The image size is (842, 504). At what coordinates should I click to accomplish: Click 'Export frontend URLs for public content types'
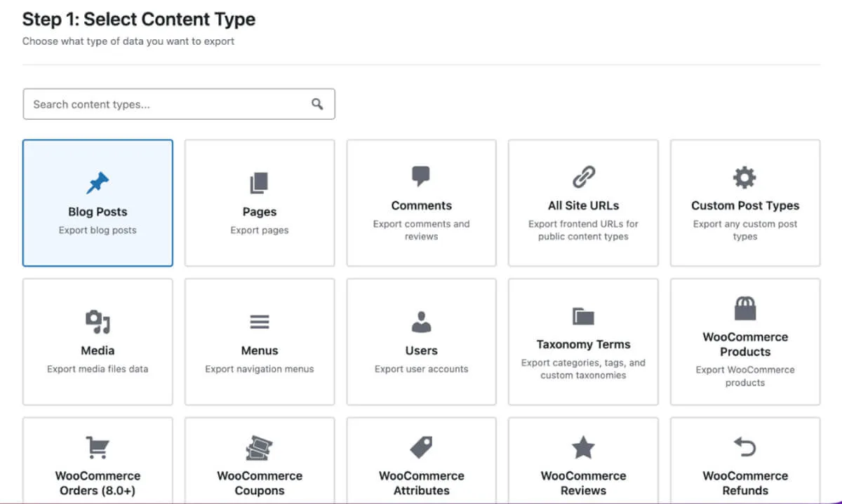583,230
